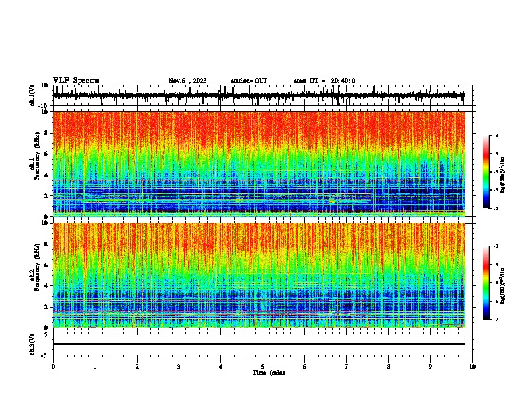
Task: Click the ch.2 colorbar "log(PSD)" unit label
Action: click(x=503, y=285)
